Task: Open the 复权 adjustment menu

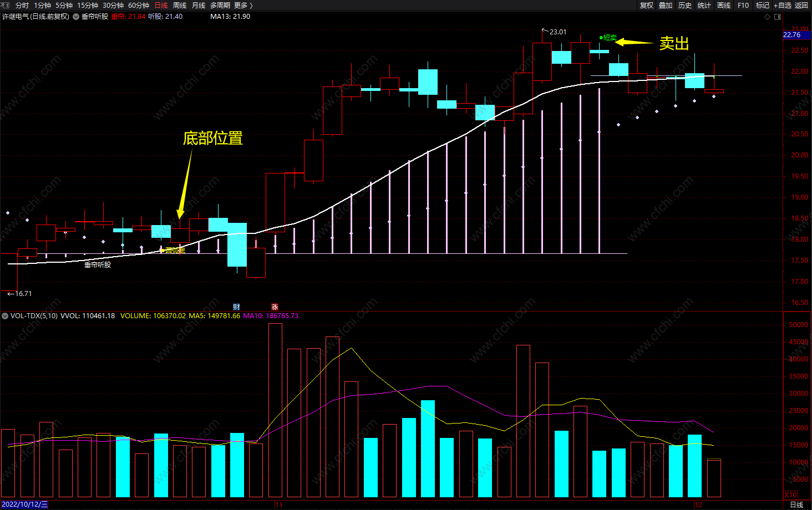Action: pos(647,6)
